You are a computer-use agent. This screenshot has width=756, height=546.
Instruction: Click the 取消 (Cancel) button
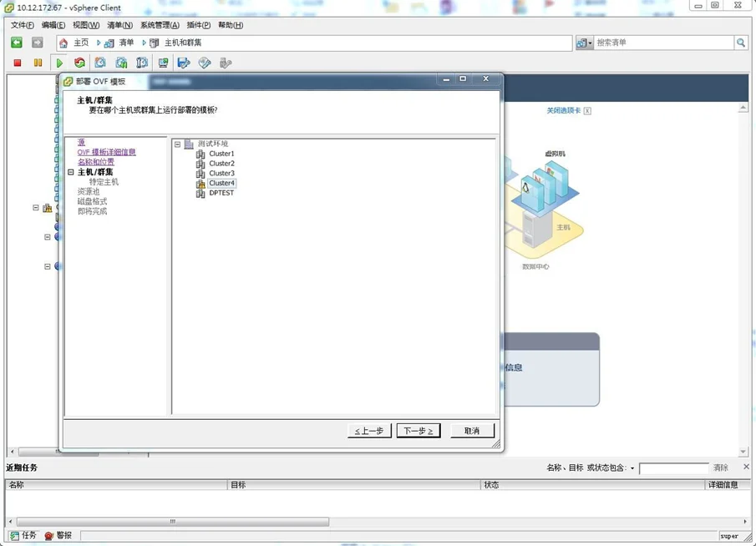pos(472,431)
